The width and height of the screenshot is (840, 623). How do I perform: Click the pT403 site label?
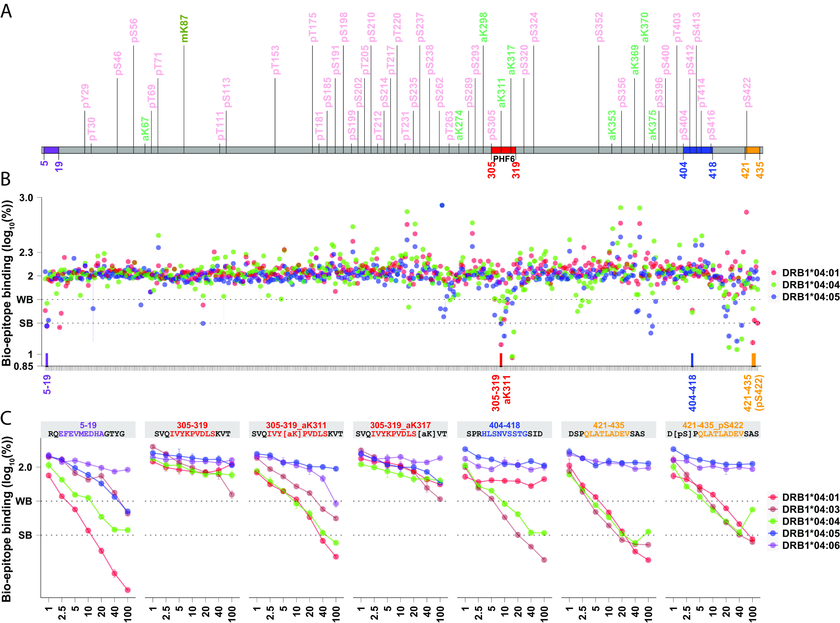(677, 27)
